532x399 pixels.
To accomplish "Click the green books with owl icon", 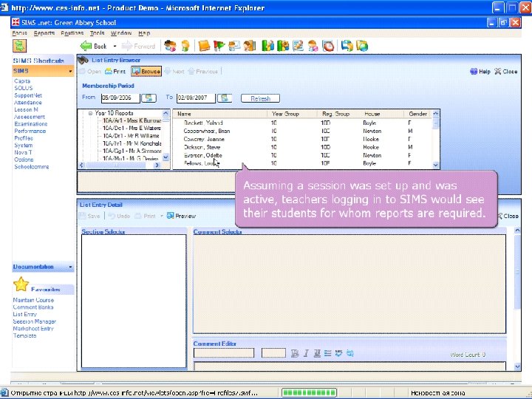I will [283, 46].
